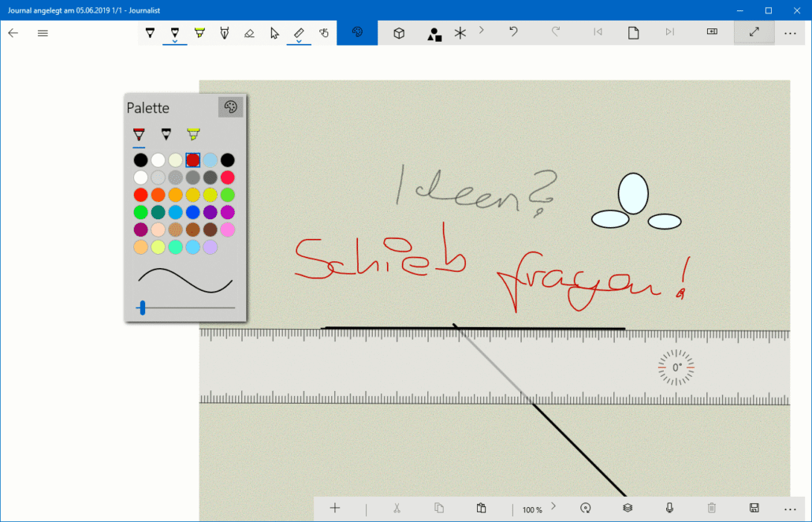Choose the teal color swatch
The width and height of the screenshot is (812, 522).
tap(158, 212)
